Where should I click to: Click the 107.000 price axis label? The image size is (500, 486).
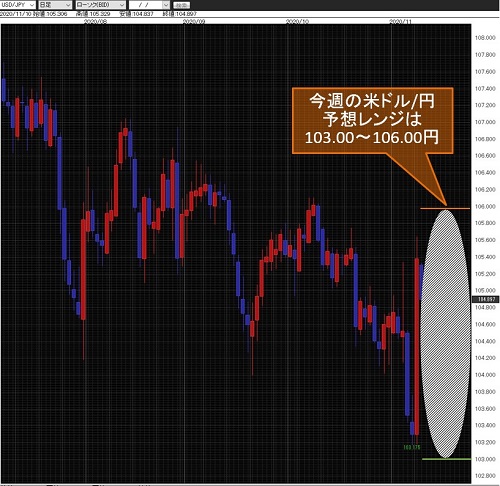click(485, 122)
